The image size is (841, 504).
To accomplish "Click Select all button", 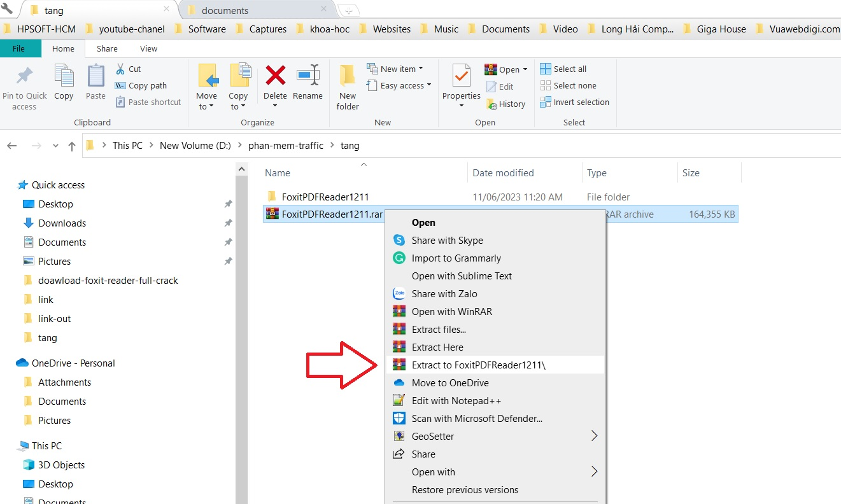I will [x=563, y=69].
